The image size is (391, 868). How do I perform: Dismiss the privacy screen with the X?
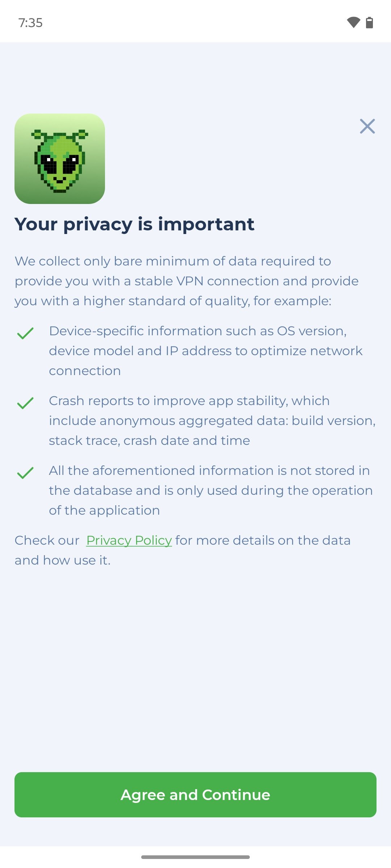click(x=367, y=126)
